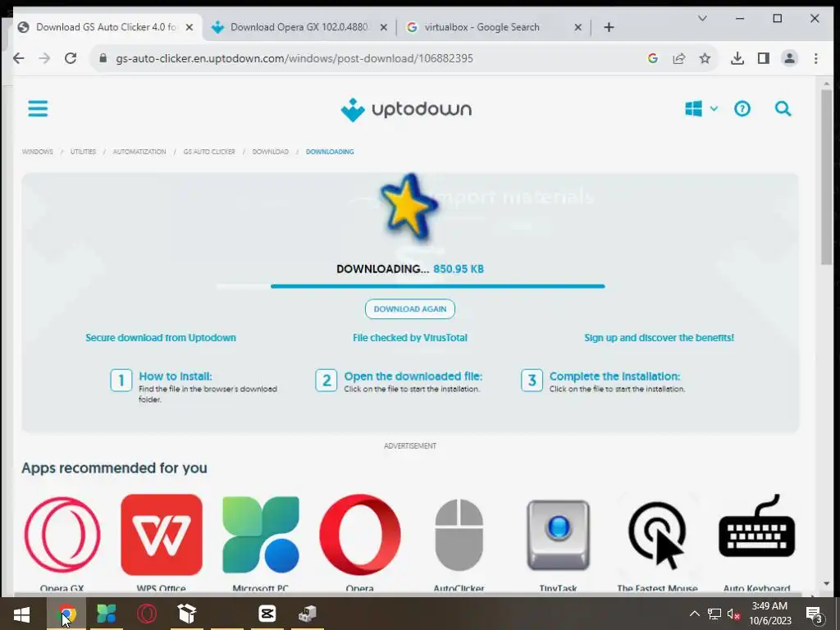This screenshot has width=840, height=630.
Task: Expand the platform dropdown chevron
Action: [714, 109]
